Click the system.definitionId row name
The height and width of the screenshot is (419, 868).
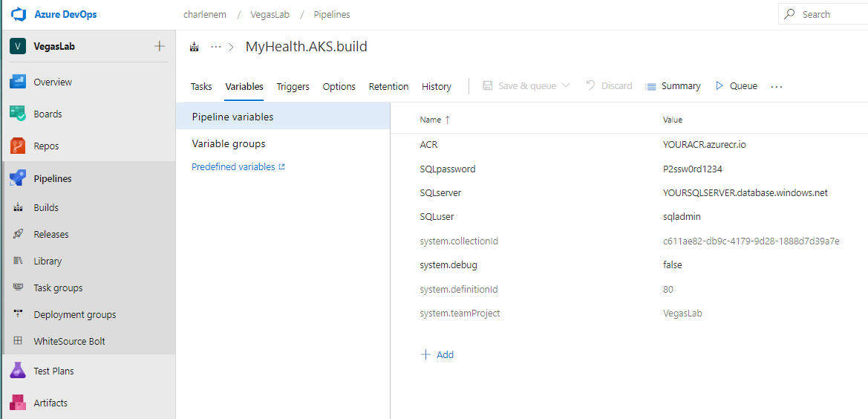(460, 289)
